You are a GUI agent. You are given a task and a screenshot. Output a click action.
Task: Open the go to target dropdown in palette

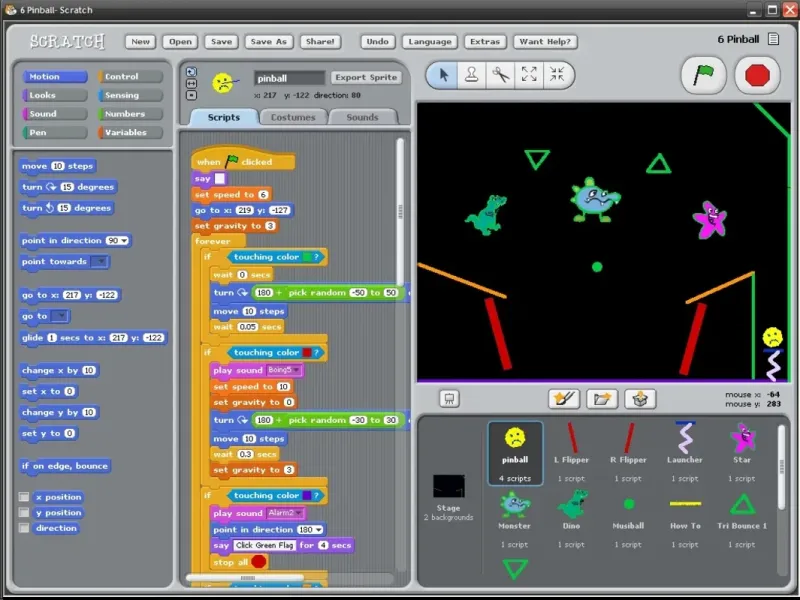[x=60, y=316]
